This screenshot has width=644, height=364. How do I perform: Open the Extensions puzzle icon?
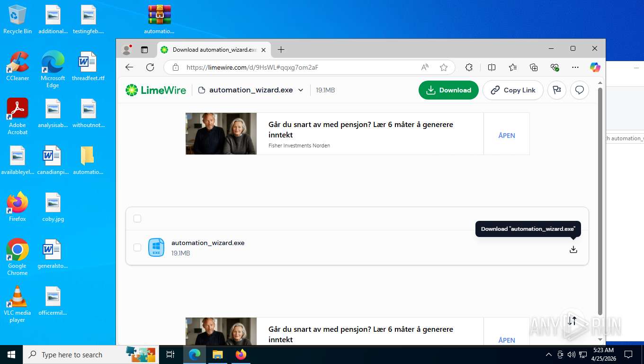[469, 67]
